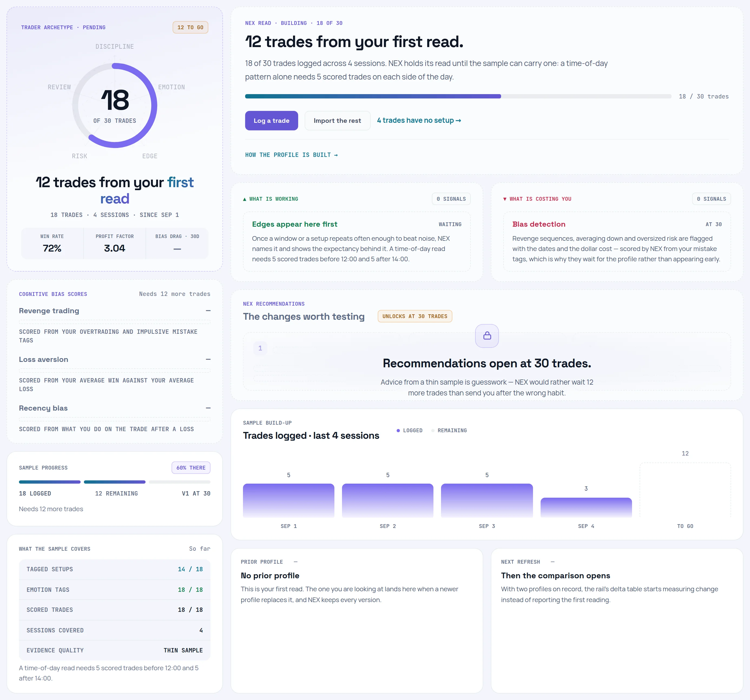Click the 18 / 30 trades progress bar
The height and width of the screenshot is (700, 750).
(x=458, y=96)
